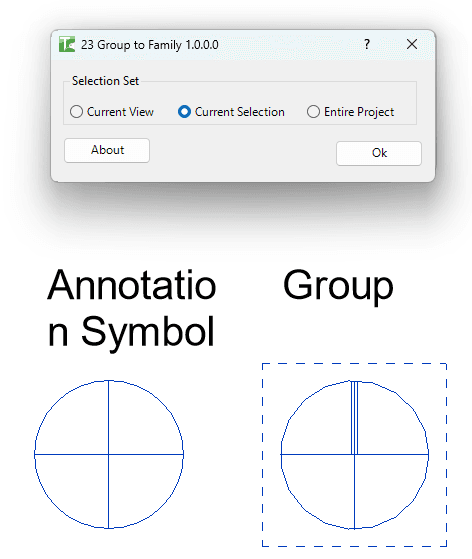Close the Group to Family dialog
472x559 pixels.
coord(412,44)
